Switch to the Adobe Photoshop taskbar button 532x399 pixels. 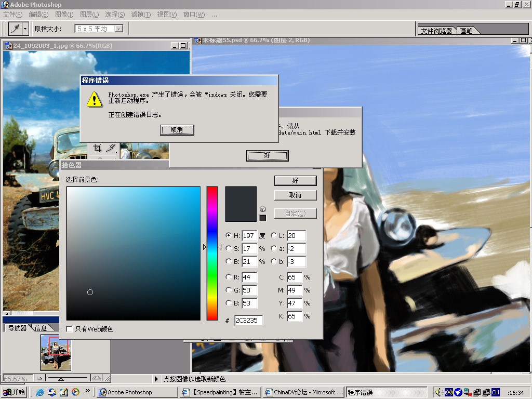tap(137, 392)
